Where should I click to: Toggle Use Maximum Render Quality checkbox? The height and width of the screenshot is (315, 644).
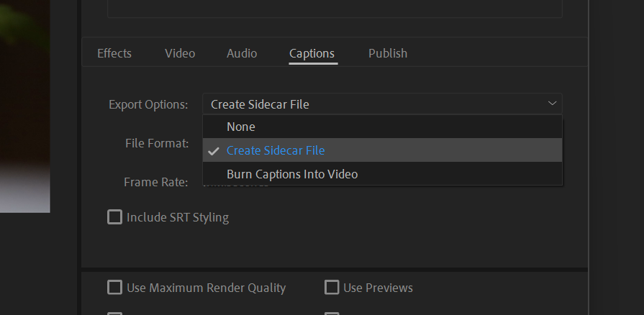tap(114, 288)
